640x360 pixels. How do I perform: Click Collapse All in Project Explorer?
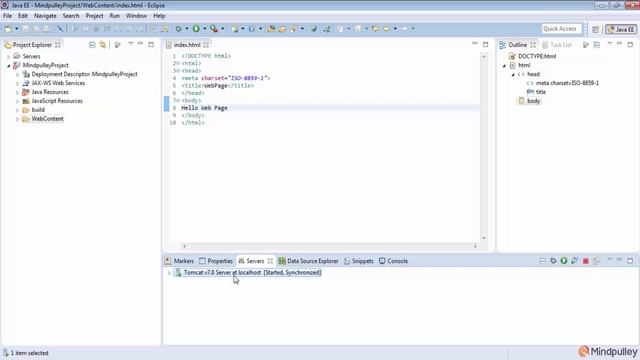(x=92, y=44)
